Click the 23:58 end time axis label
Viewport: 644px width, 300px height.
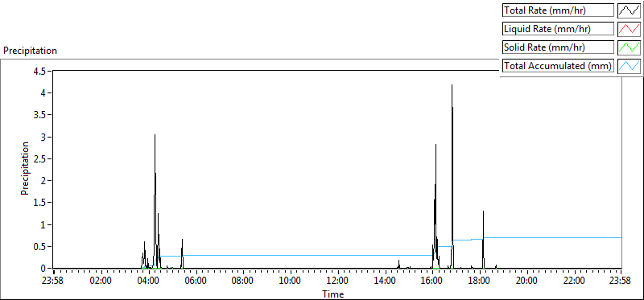(x=621, y=282)
